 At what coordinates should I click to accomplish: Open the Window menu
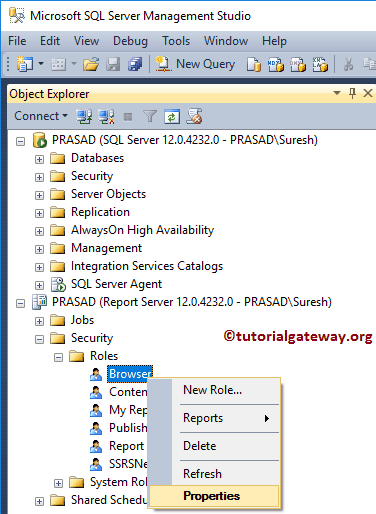[226, 41]
